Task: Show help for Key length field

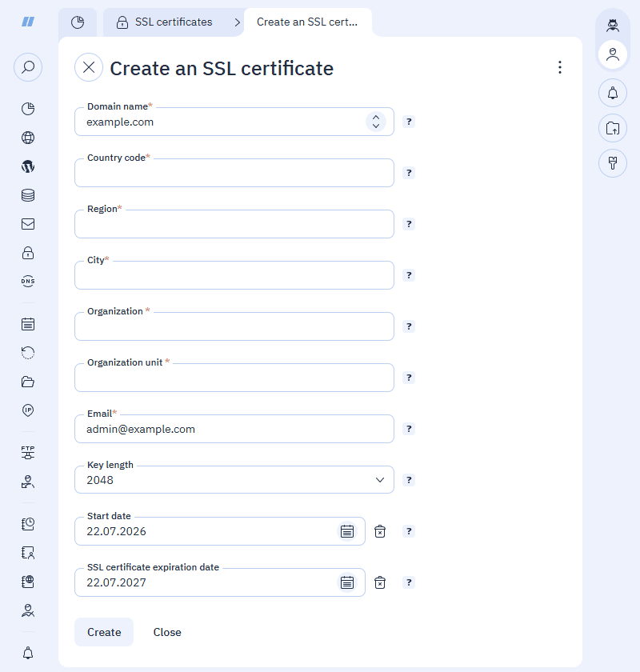Action: click(x=409, y=480)
